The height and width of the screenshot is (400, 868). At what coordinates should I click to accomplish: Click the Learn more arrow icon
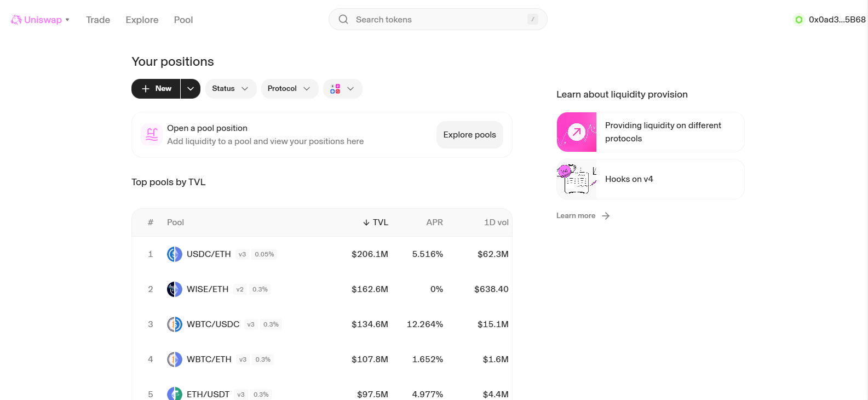[x=606, y=216]
